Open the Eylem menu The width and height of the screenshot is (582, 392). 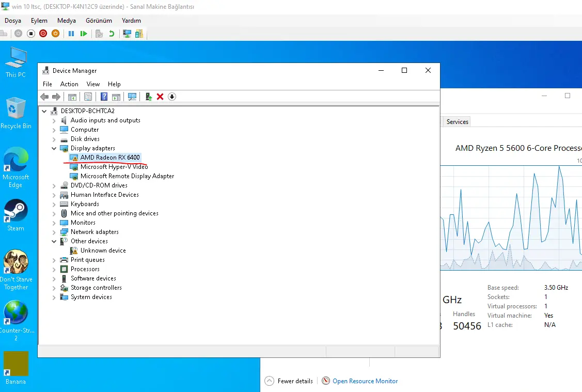tap(39, 21)
